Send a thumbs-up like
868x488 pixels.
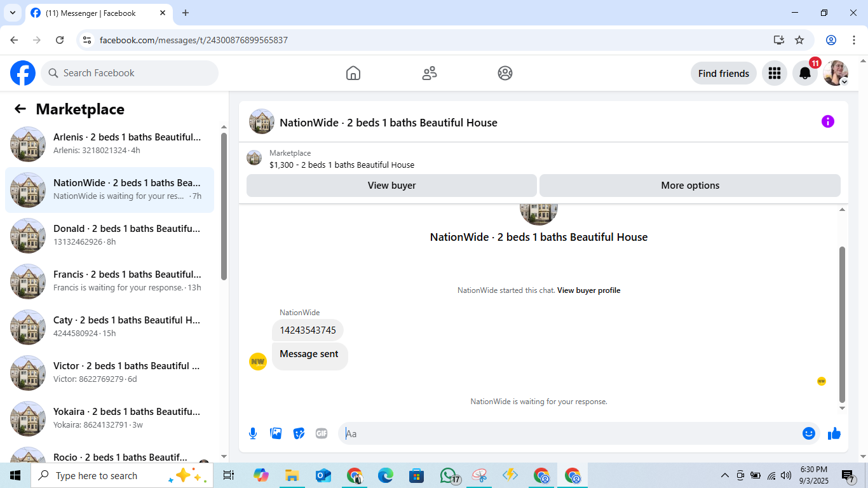coord(834,433)
